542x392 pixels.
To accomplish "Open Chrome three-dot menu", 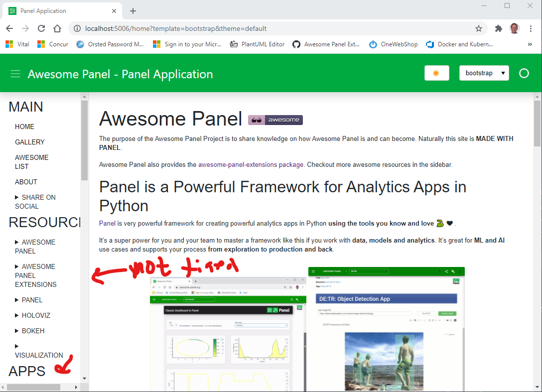I will 531,28.
